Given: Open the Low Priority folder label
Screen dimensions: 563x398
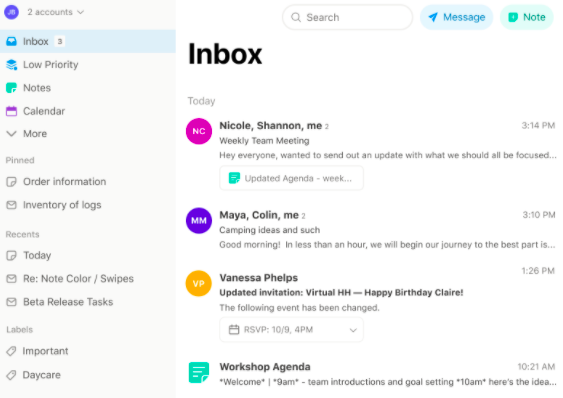Looking at the screenshot, I should coord(51,65).
